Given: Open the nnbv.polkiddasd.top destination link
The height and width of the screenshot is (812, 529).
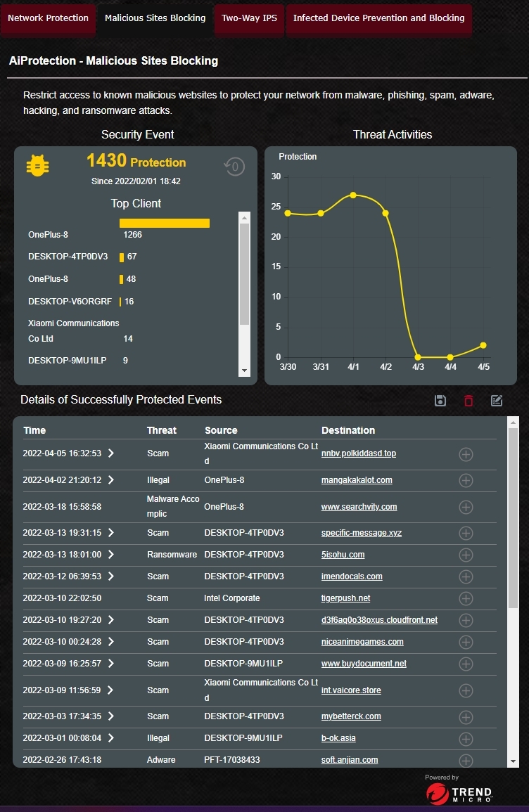Looking at the screenshot, I should 359,453.
